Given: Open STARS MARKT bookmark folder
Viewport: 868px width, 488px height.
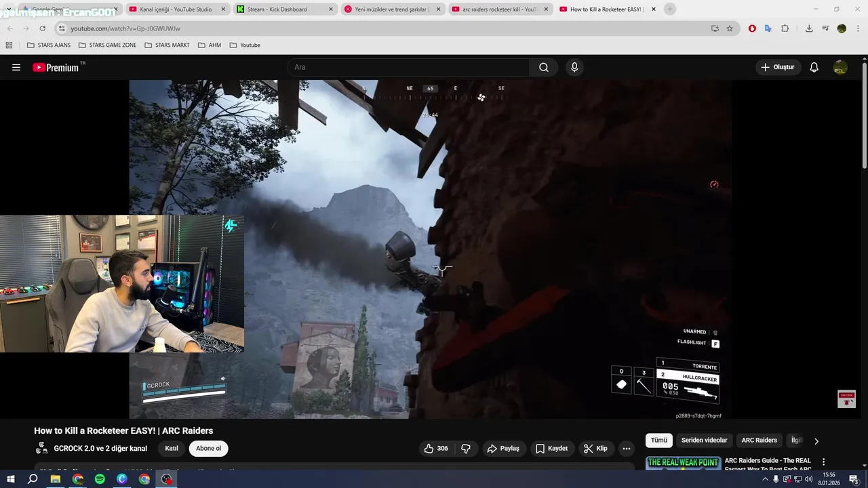Looking at the screenshot, I should (x=167, y=45).
